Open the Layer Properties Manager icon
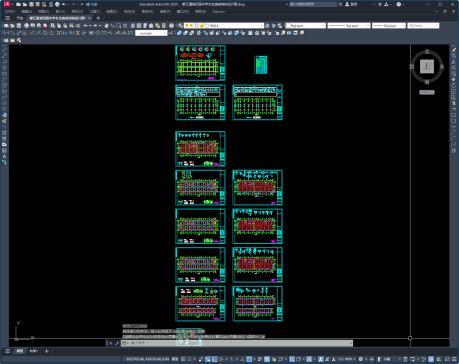Viewport: 459px width, 364px height. 180,26
